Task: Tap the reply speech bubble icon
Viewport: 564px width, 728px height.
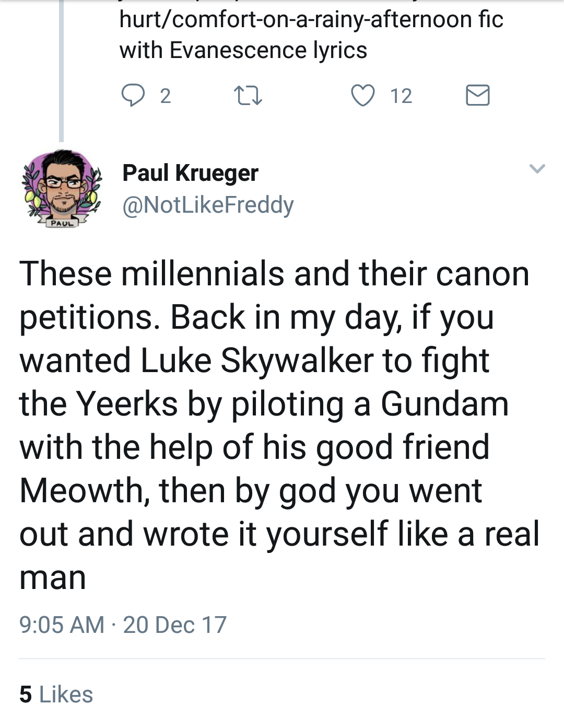Action: [133, 96]
